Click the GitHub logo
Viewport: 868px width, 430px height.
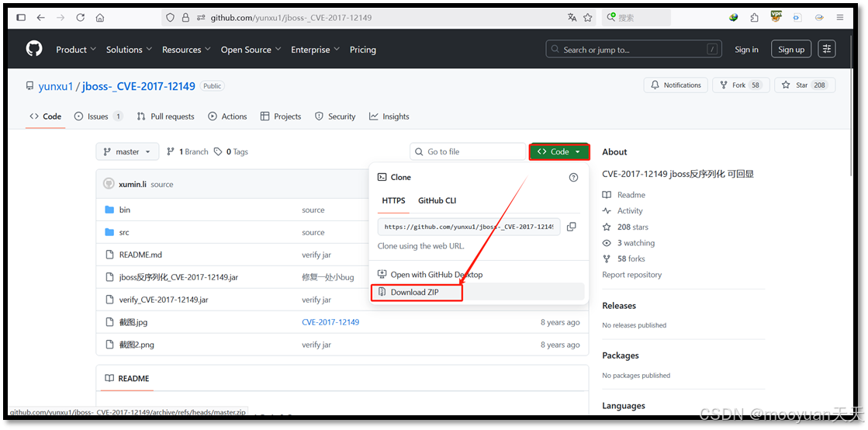pos(34,50)
